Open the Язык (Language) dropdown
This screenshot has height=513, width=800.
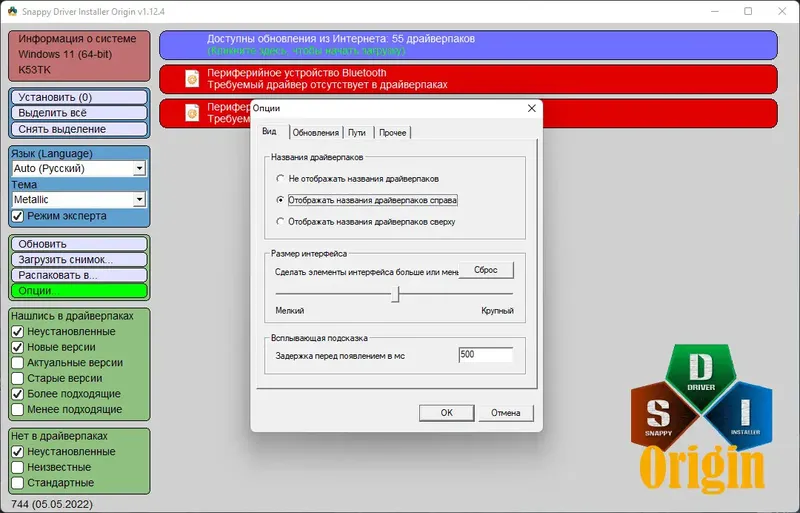(139, 168)
